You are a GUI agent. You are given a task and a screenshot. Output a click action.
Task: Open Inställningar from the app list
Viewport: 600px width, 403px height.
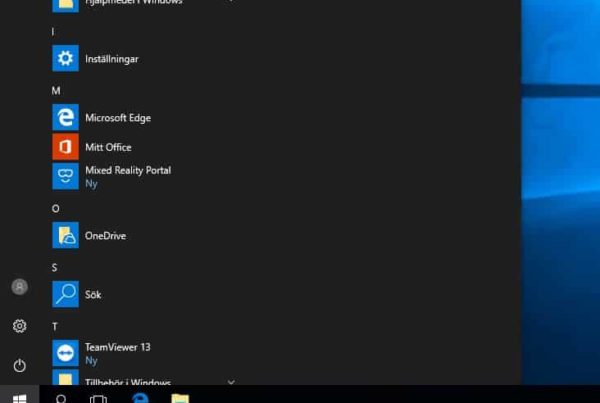point(111,59)
